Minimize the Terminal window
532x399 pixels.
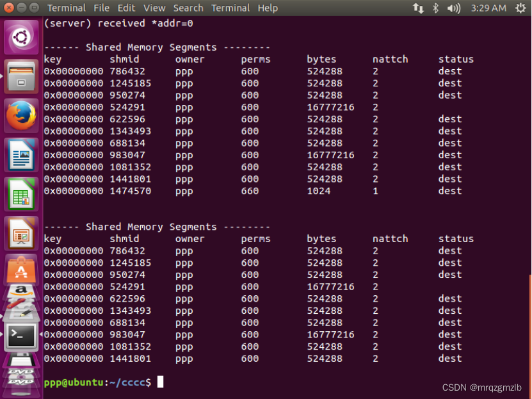pyautogui.click(x=21, y=8)
